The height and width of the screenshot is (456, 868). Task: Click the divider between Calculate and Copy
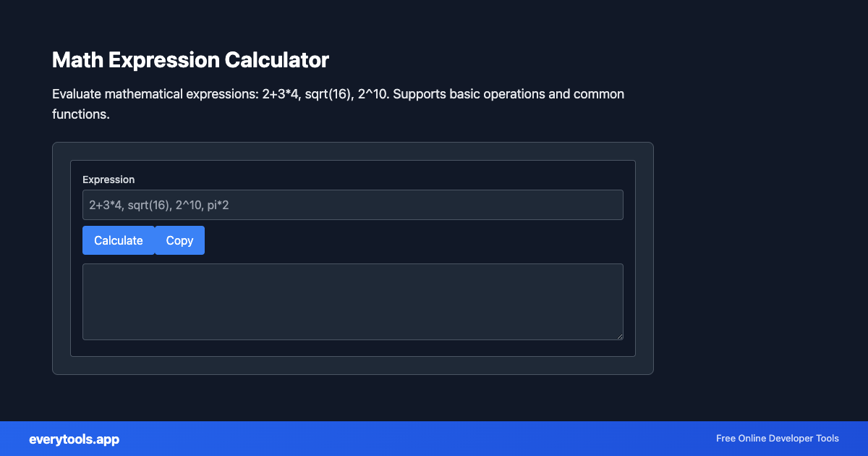tap(155, 240)
